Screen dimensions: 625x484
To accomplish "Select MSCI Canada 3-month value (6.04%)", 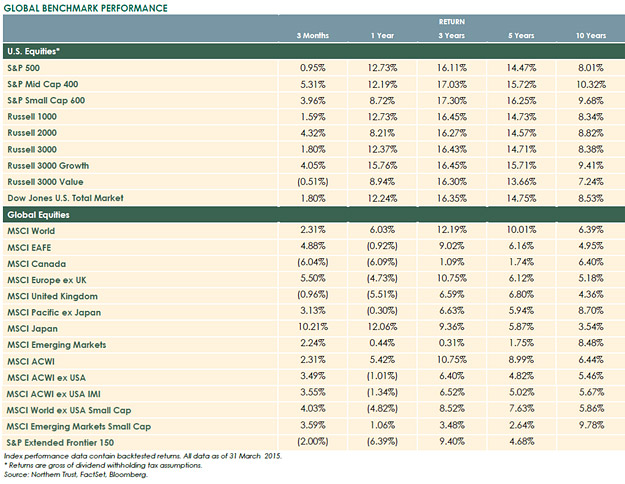I will click(312, 262).
